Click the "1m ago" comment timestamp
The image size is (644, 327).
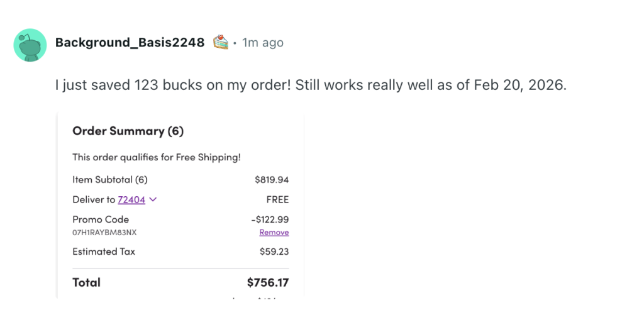(x=263, y=43)
